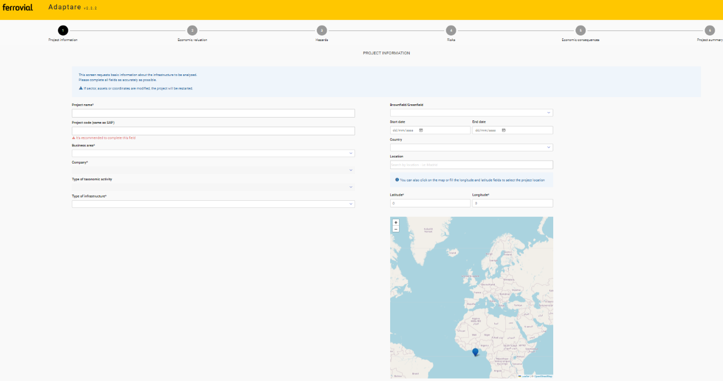The width and height of the screenshot is (723, 381).
Task: Click the warning icon under Project code
Action: point(73,138)
